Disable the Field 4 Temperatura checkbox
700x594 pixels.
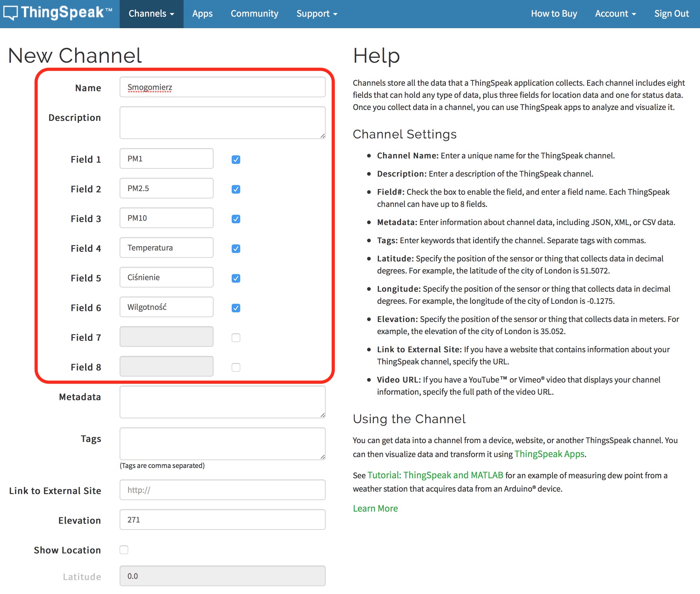[236, 248]
